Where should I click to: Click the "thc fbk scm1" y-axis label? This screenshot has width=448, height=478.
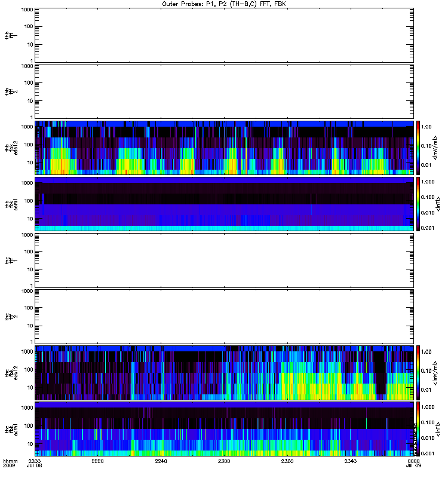(x=11, y=429)
